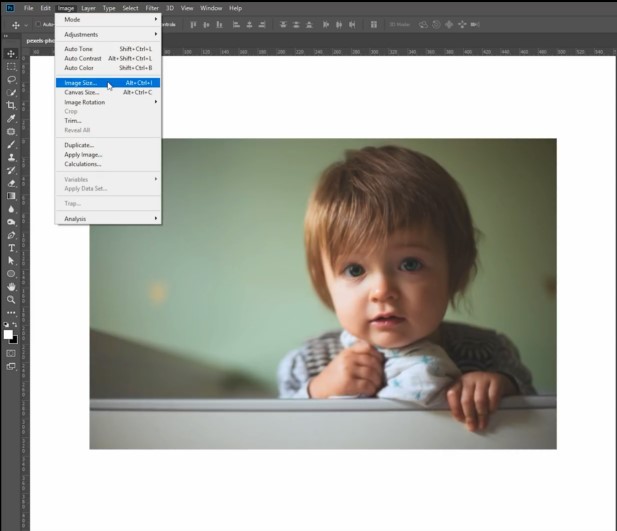Click Distribute top edges icon

click(x=283, y=25)
